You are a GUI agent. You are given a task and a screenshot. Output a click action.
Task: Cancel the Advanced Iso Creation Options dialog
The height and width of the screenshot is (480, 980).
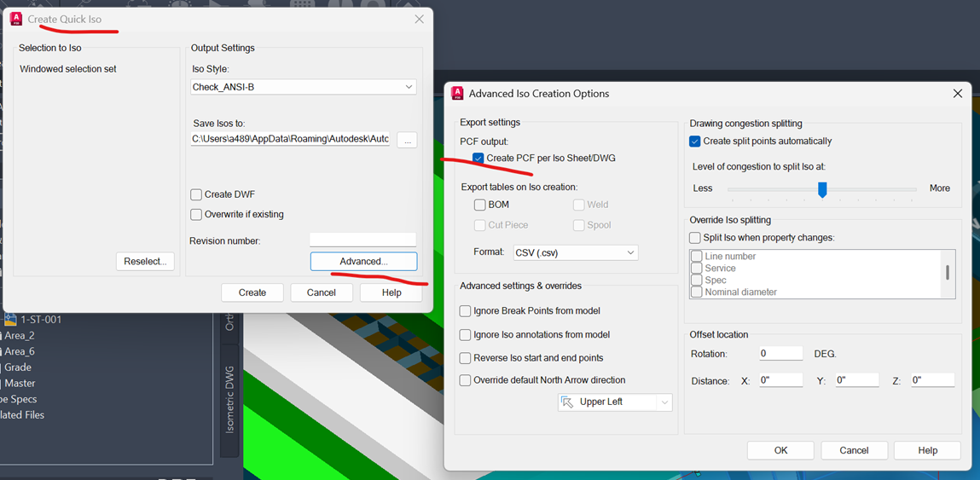point(855,450)
